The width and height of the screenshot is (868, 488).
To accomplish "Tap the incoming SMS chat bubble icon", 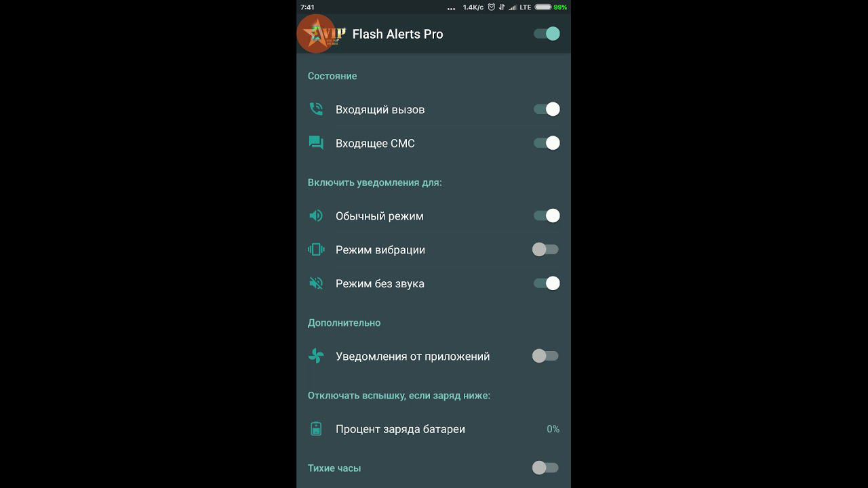I will click(x=316, y=143).
